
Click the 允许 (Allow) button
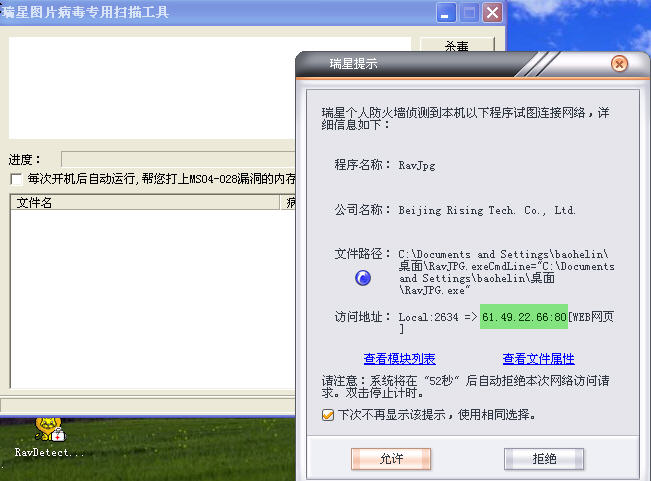(391, 459)
